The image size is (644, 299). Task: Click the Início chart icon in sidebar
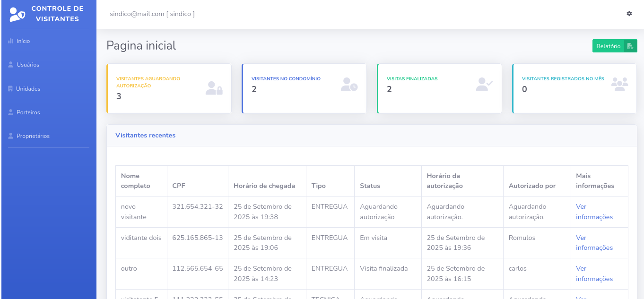[x=11, y=41]
